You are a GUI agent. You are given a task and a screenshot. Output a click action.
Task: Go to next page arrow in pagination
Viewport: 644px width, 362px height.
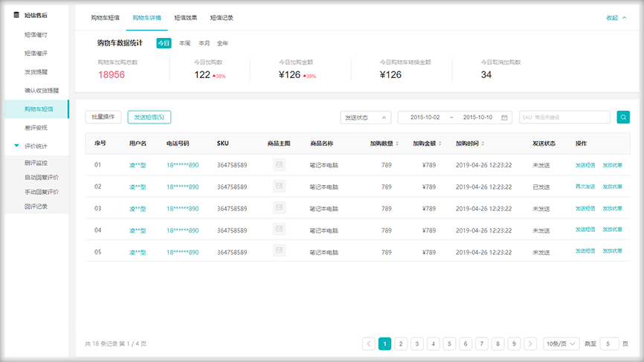tap(530, 344)
